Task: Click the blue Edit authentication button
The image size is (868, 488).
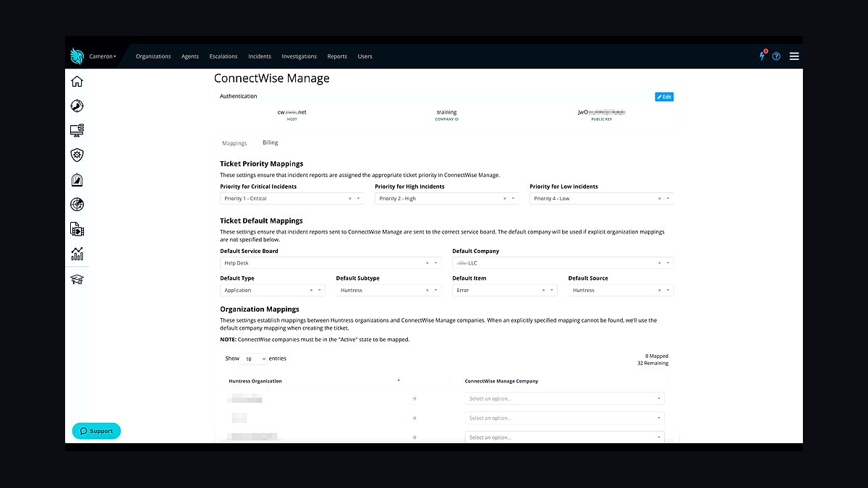Action: 664,97
